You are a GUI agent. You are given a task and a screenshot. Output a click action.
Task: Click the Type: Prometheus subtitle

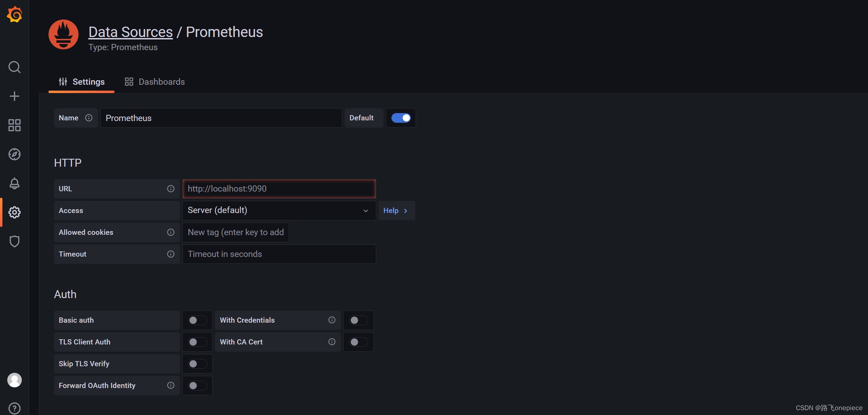[x=123, y=47]
